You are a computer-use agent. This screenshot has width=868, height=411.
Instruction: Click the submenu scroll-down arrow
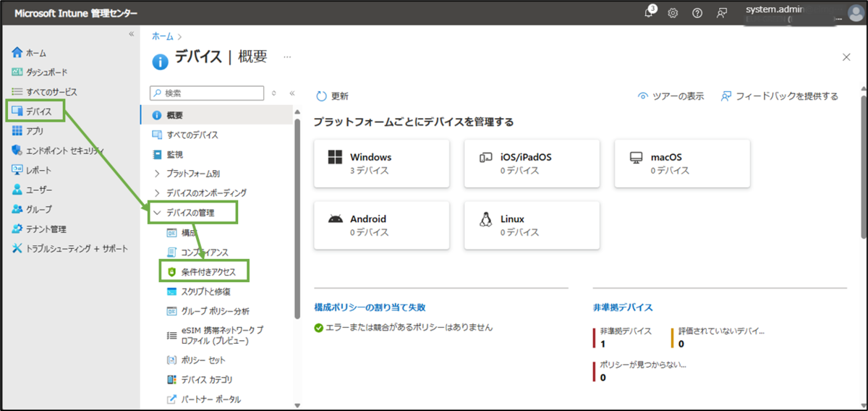(297, 405)
